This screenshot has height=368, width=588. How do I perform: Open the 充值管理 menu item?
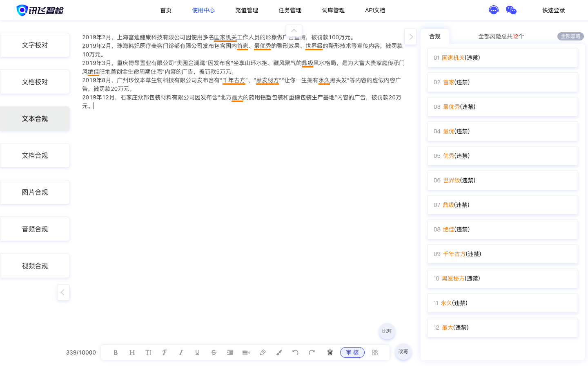click(247, 10)
